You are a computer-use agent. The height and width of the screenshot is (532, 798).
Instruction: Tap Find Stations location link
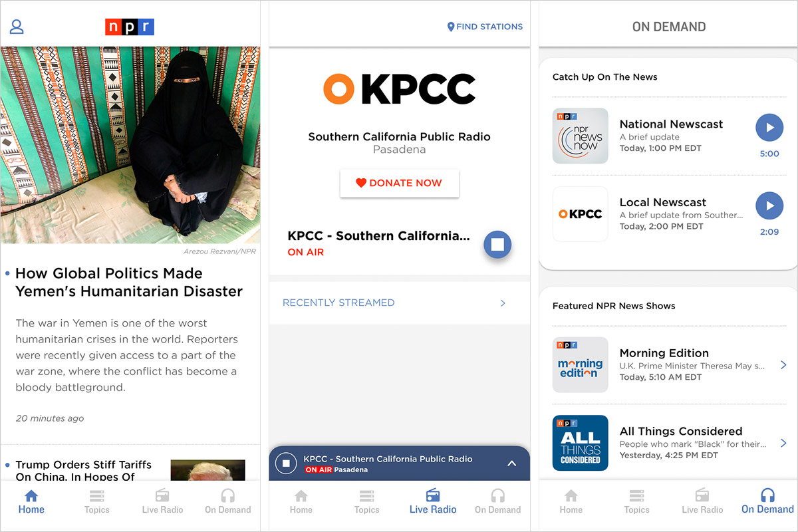(485, 27)
